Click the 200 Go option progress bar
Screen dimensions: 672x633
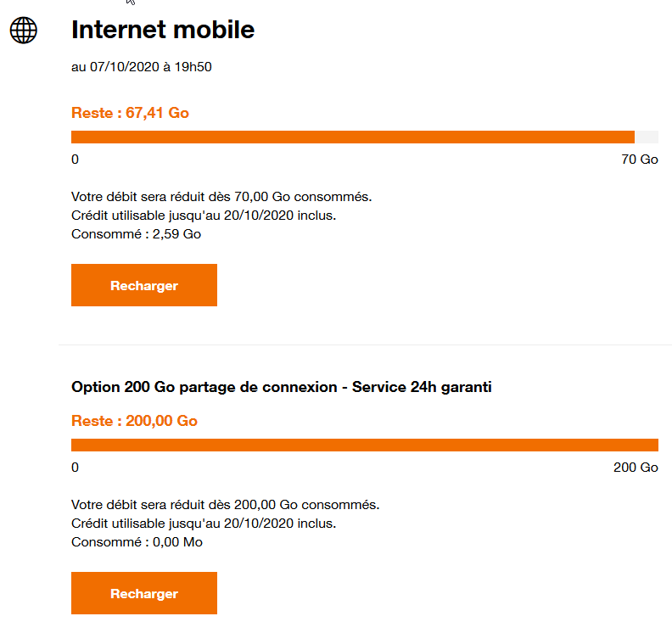coord(364,445)
